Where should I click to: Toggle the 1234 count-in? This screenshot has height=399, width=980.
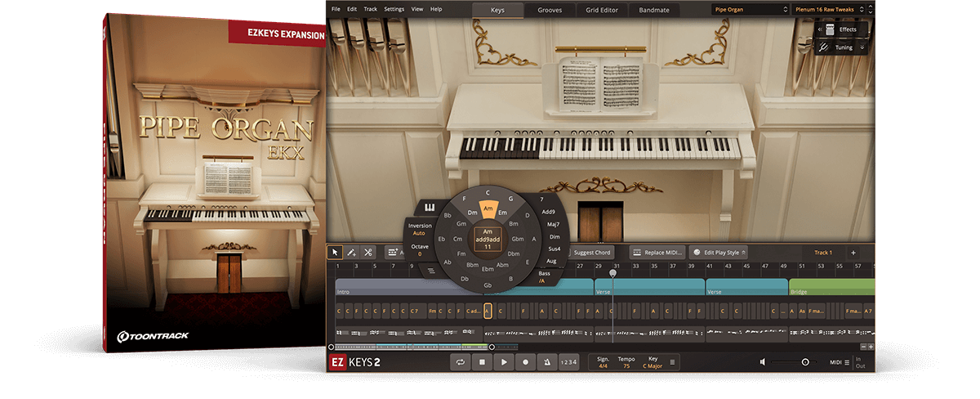[x=569, y=362]
